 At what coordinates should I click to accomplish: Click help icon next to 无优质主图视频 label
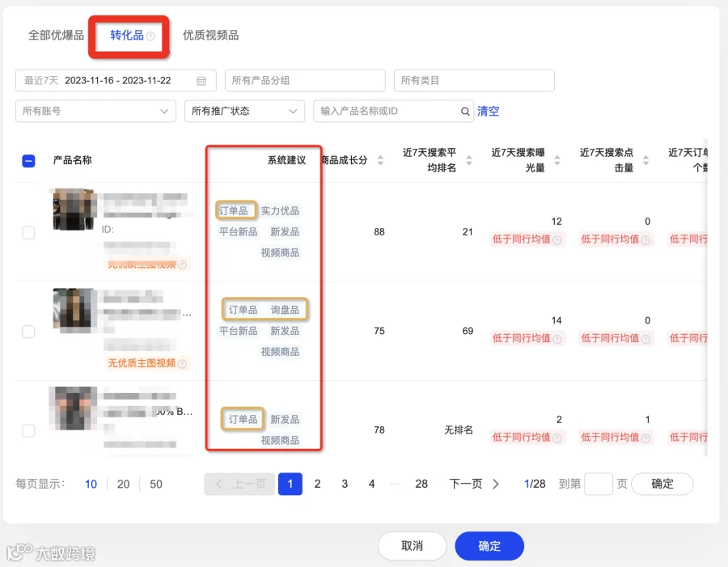(x=183, y=364)
